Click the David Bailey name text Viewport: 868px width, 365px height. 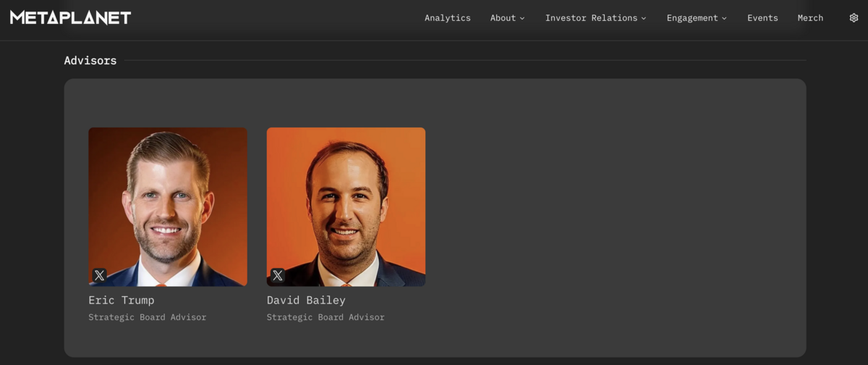(x=306, y=300)
